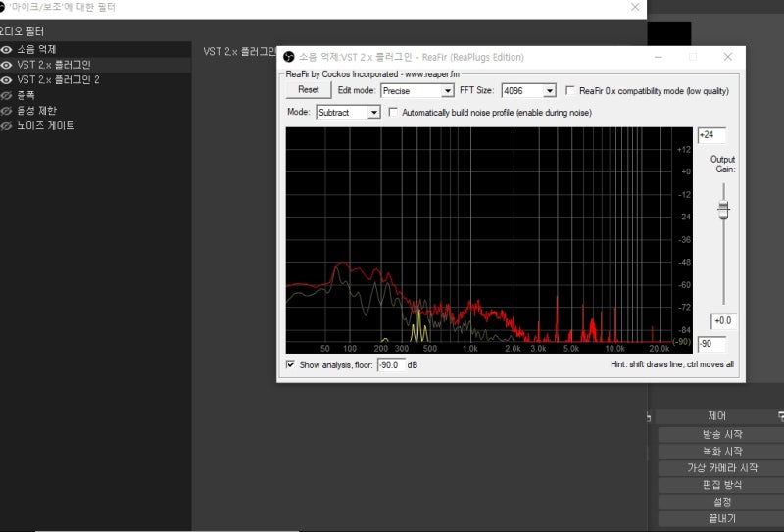The image size is (784, 532).
Task: Click the 제어 dock header
Action: [x=716, y=416]
